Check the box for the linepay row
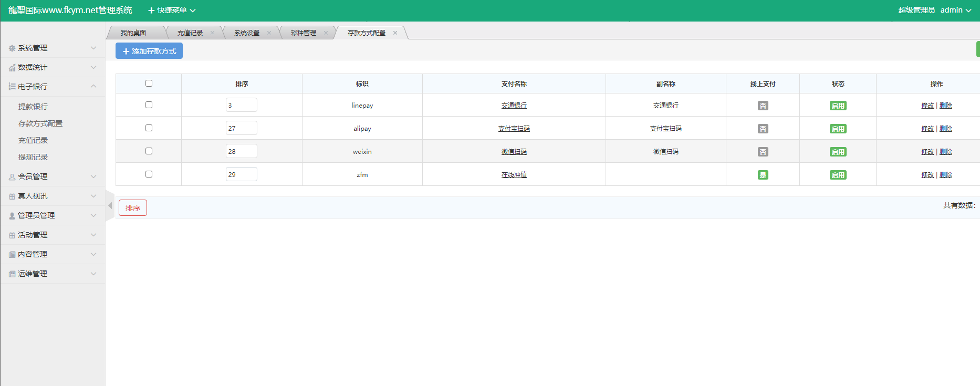 149,105
